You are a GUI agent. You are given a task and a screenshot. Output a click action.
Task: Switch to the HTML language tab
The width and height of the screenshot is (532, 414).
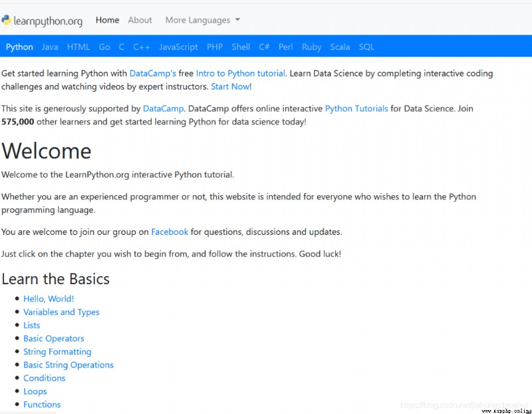point(78,47)
